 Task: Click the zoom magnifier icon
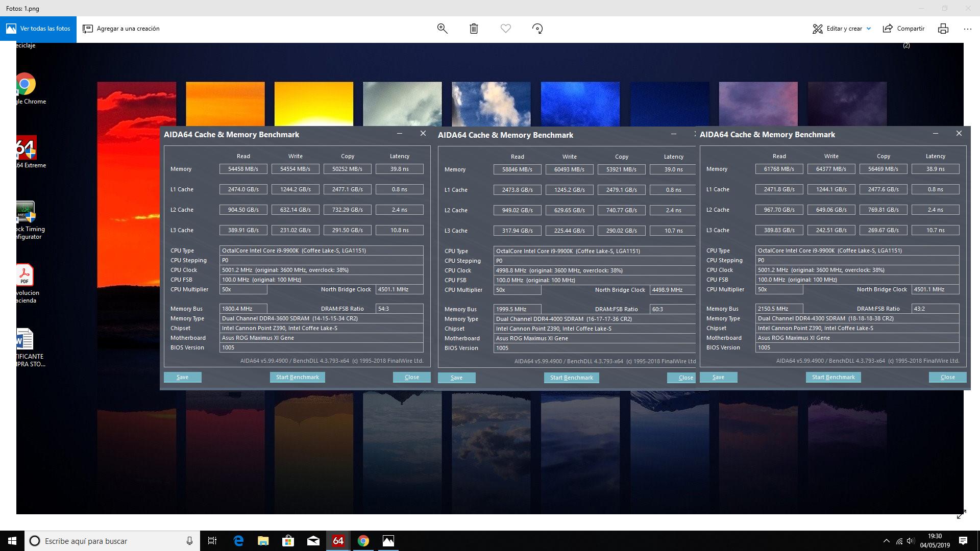point(442,29)
